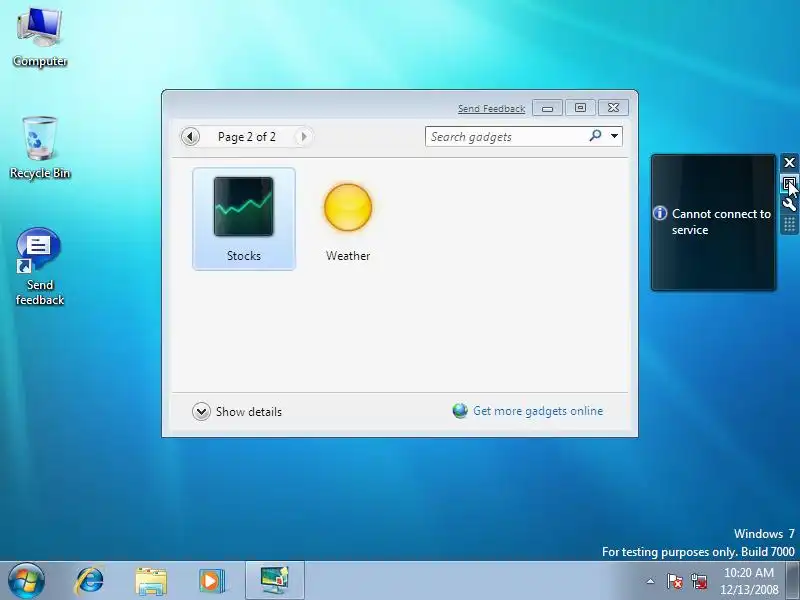Select the Stocks gadget

[244, 218]
